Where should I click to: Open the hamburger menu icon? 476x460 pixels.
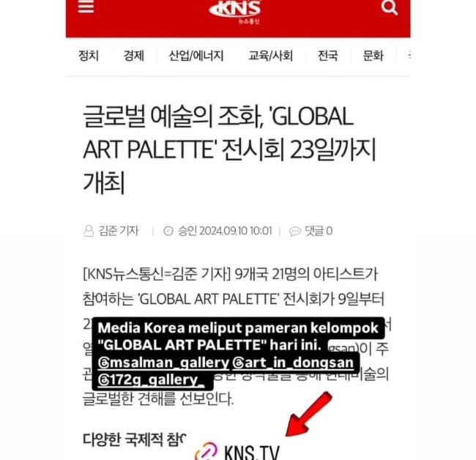click(86, 6)
